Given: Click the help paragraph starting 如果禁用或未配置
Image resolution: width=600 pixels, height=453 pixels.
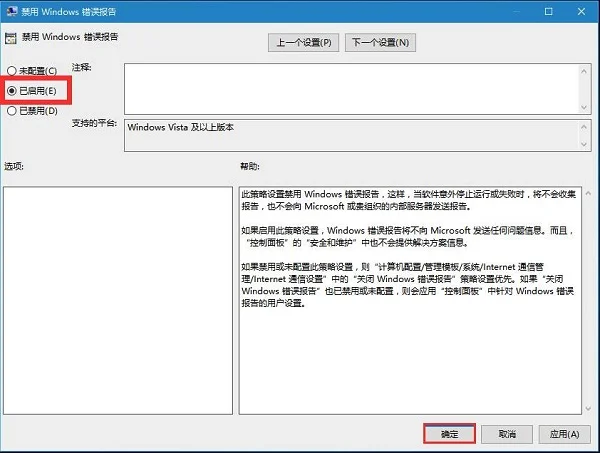Looking at the screenshot, I should point(408,285).
